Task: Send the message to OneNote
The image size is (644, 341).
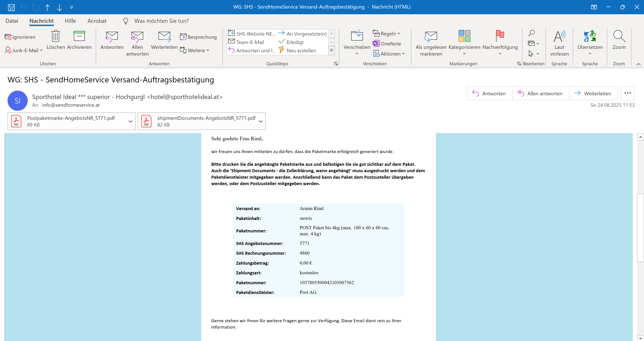Action: pos(387,43)
